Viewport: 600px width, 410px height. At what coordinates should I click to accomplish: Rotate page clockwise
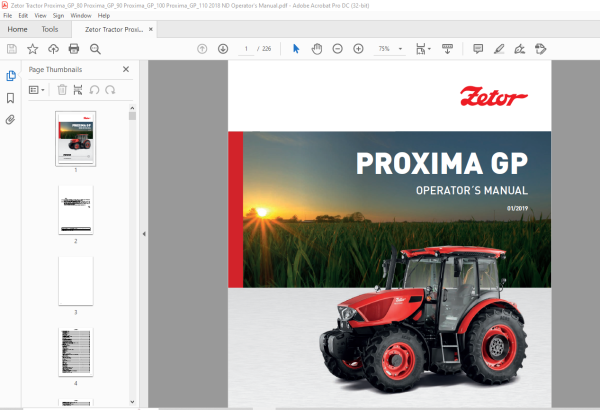tap(110, 90)
